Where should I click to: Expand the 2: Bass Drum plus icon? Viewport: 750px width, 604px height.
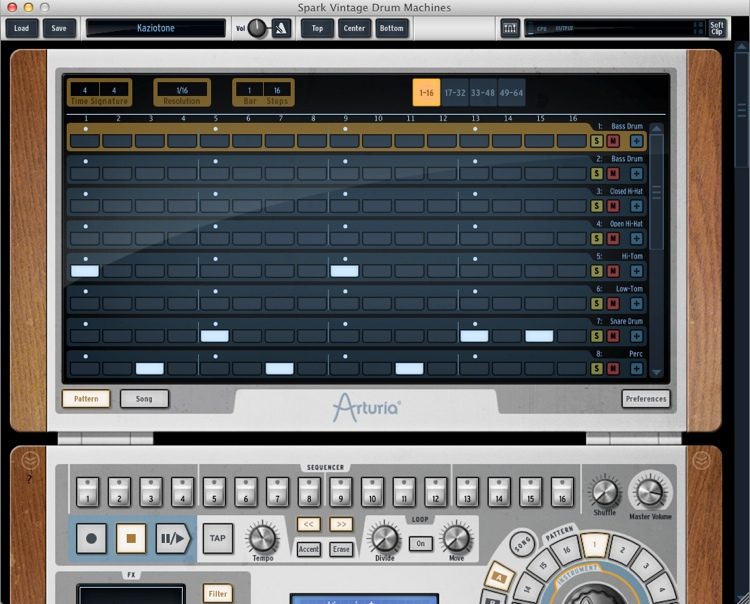(636, 174)
